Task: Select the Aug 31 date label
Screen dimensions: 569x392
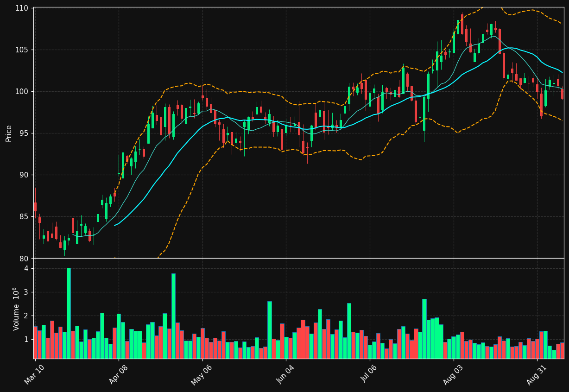Action: (x=536, y=374)
